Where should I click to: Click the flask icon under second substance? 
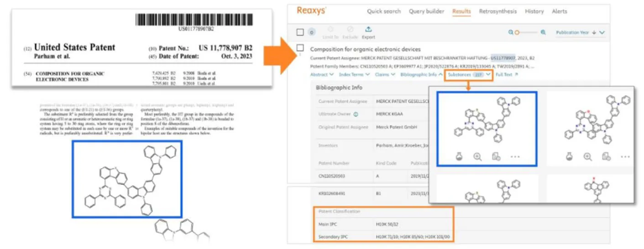[569, 156]
